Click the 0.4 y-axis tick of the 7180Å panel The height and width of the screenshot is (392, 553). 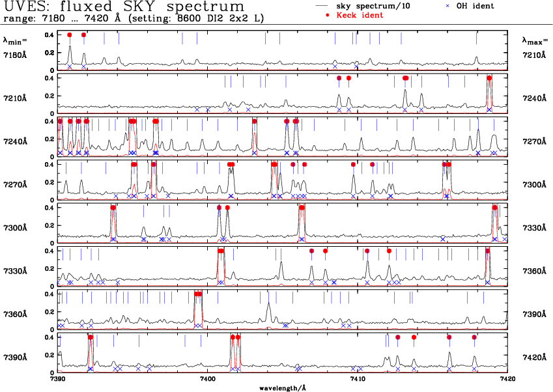point(49,35)
